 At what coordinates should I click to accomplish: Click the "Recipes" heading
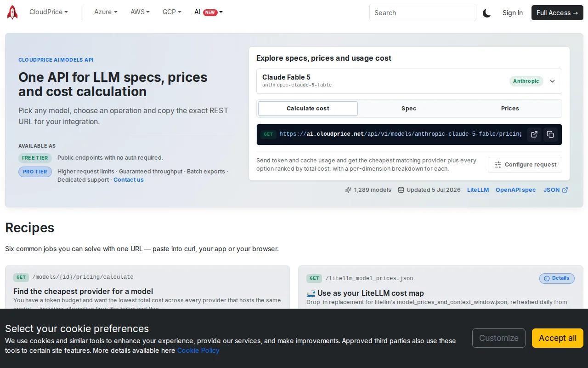click(x=29, y=228)
